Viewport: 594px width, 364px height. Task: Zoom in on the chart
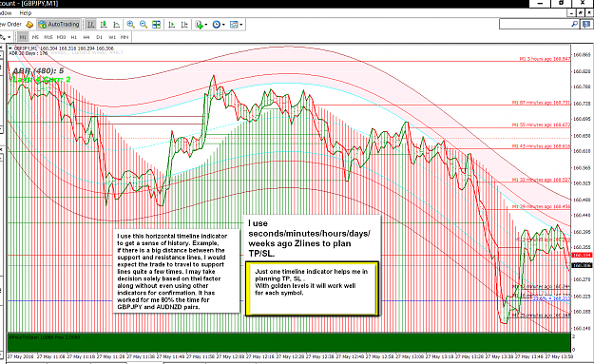point(131,25)
